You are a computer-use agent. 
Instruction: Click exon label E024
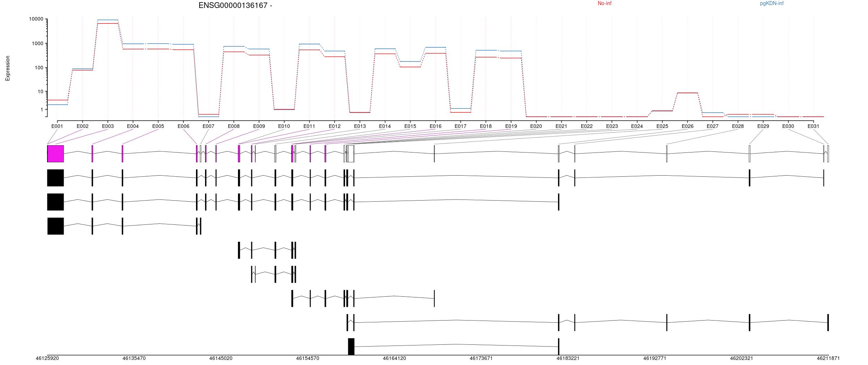coord(637,126)
